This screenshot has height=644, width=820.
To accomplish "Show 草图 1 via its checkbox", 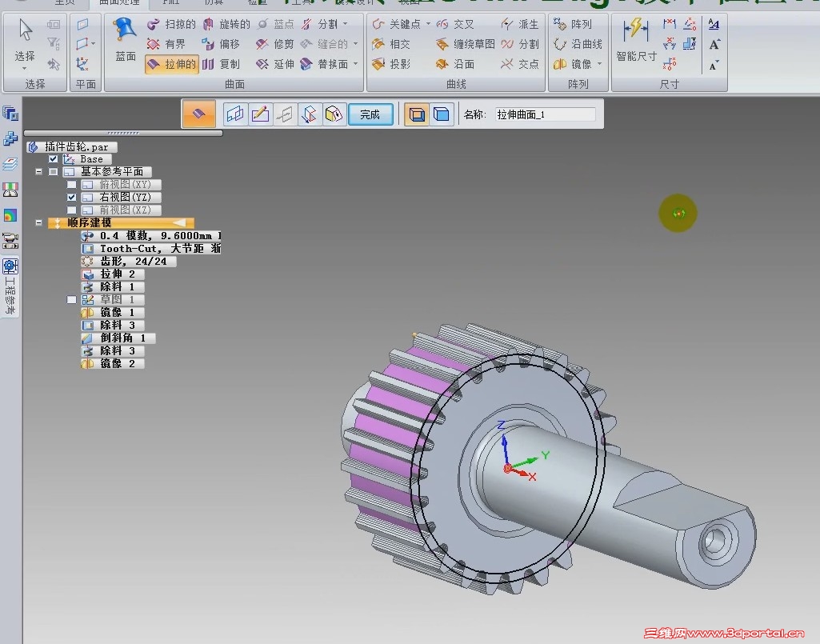I will click(72, 300).
